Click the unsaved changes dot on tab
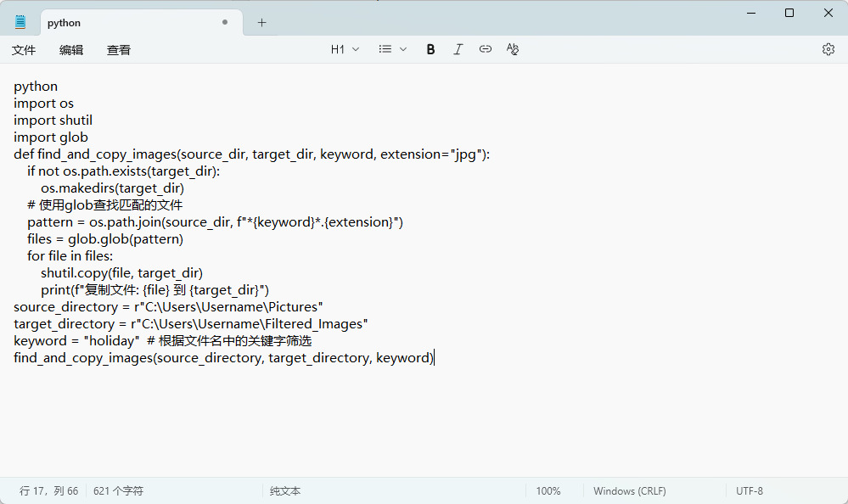 click(x=225, y=23)
